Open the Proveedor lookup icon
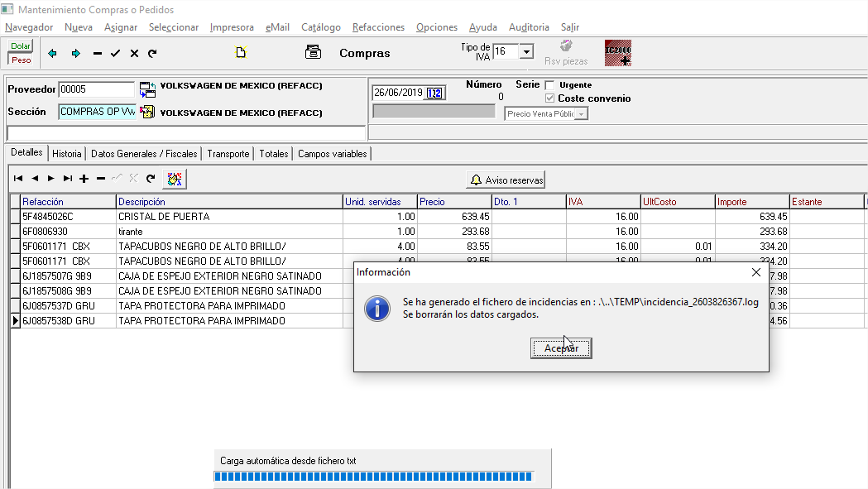This screenshot has width=868, height=489. coord(147,89)
